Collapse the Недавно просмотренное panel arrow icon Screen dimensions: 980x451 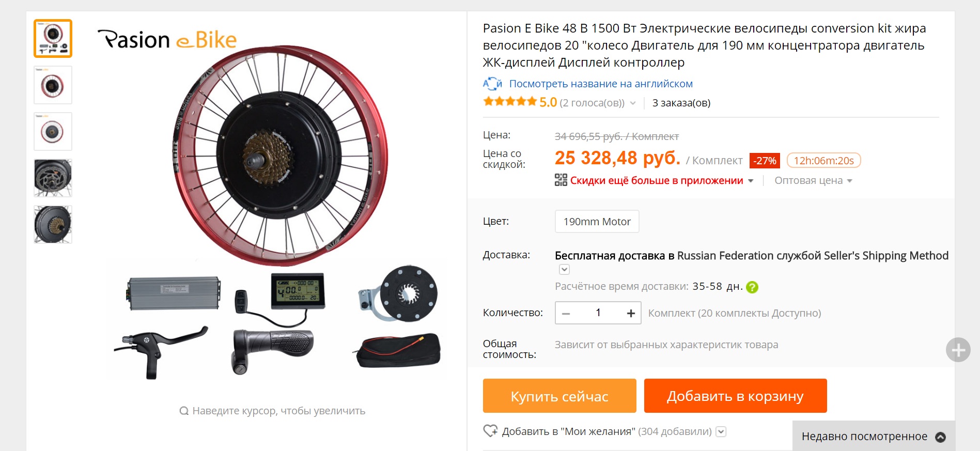pos(941,437)
